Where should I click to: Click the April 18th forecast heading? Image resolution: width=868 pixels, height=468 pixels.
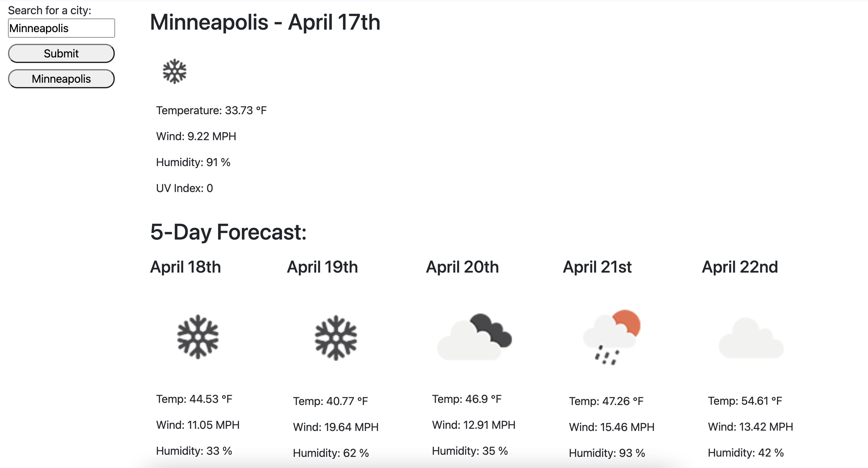coord(186,267)
